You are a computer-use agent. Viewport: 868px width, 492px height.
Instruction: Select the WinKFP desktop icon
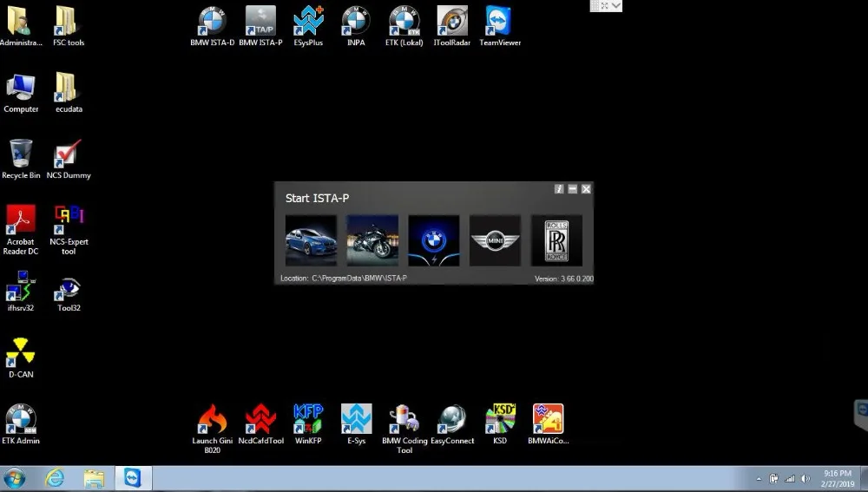[308, 424]
